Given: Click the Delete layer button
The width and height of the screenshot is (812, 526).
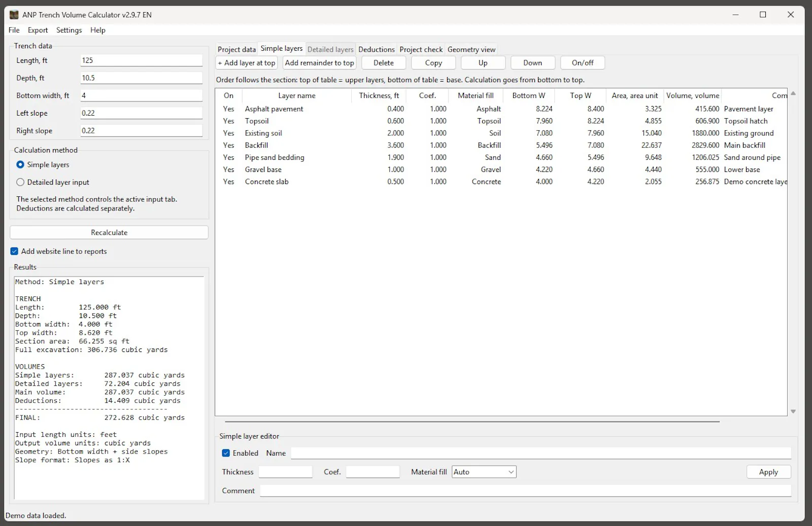Looking at the screenshot, I should pyautogui.click(x=384, y=63).
